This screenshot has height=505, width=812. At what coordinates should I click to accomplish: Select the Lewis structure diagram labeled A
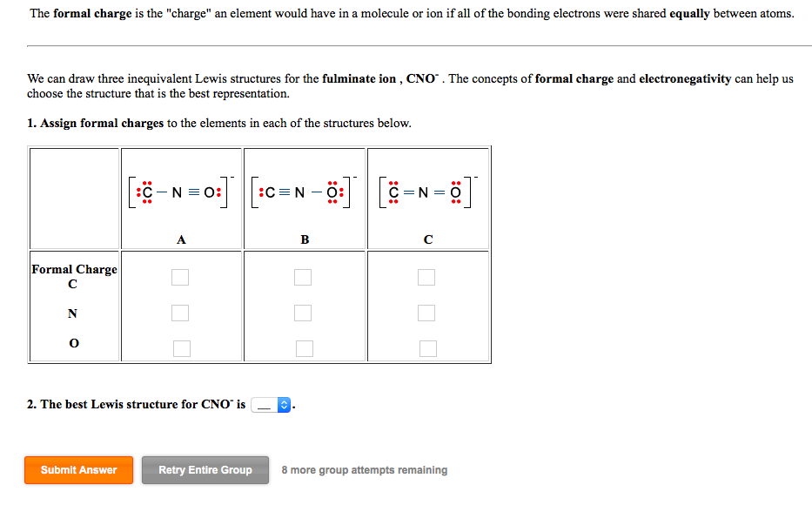point(180,191)
